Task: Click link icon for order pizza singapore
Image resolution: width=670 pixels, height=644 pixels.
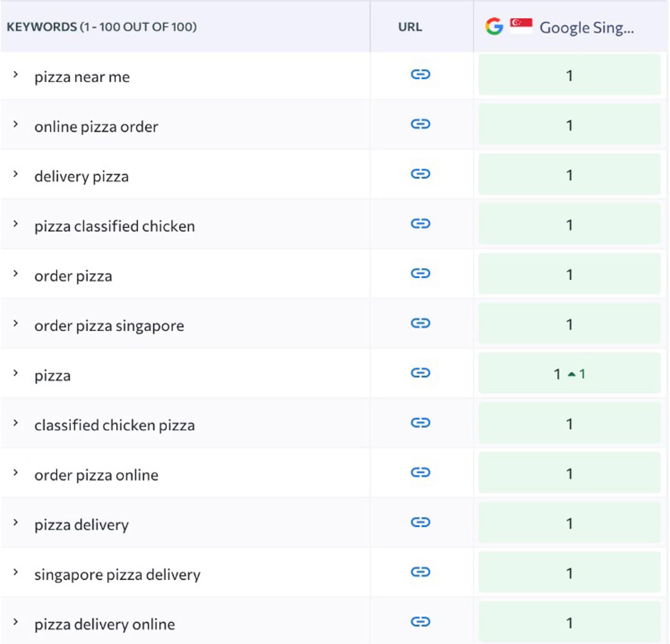Action: point(420,323)
